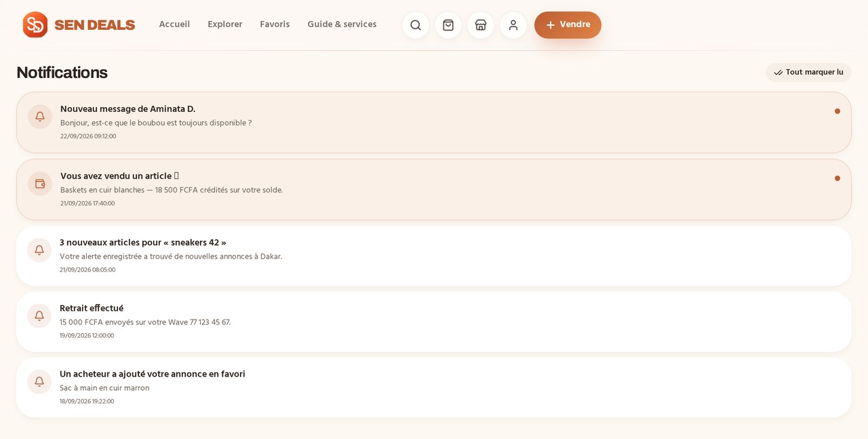Go to the Accueil nav item
This screenshot has height=439, width=868.
174,24
